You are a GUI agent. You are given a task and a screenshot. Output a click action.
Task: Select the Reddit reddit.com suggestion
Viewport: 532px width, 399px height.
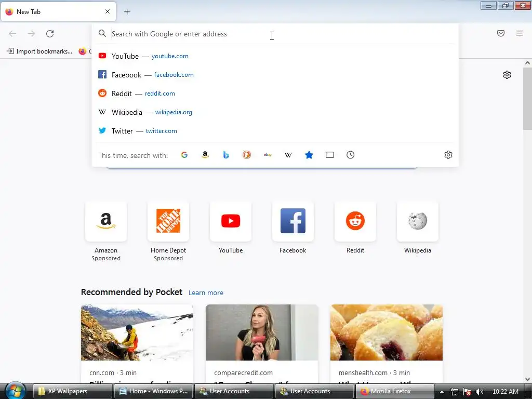coord(275,94)
